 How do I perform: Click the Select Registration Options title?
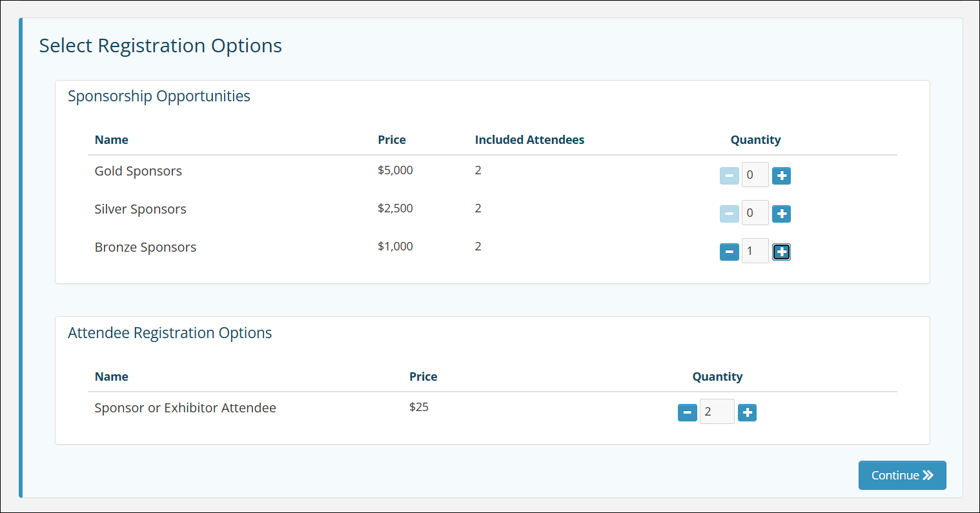(160, 46)
